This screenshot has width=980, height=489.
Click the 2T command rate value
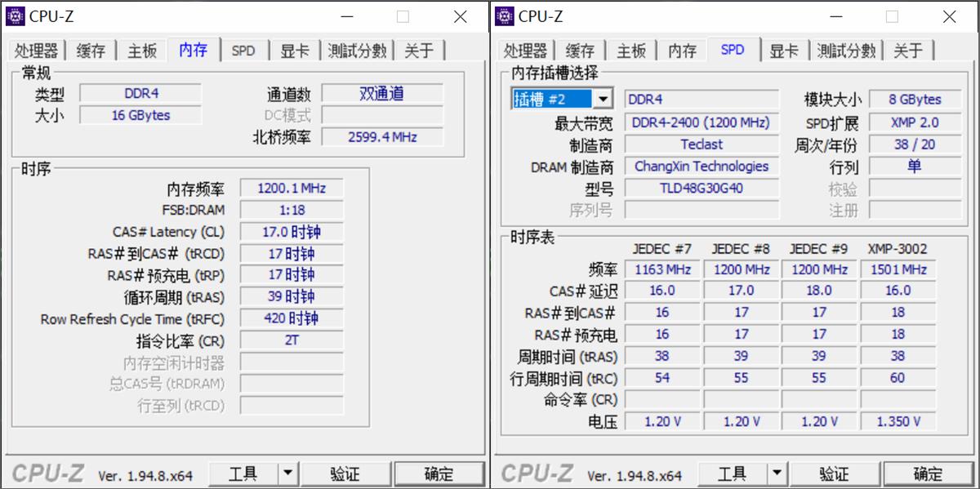point(292,340)
